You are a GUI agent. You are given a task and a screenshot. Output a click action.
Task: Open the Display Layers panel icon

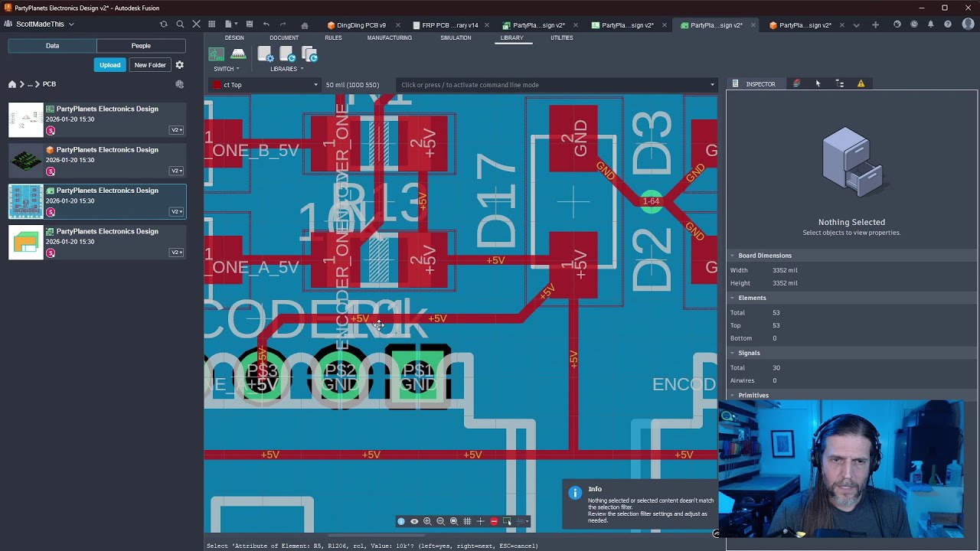coord(796,83)
